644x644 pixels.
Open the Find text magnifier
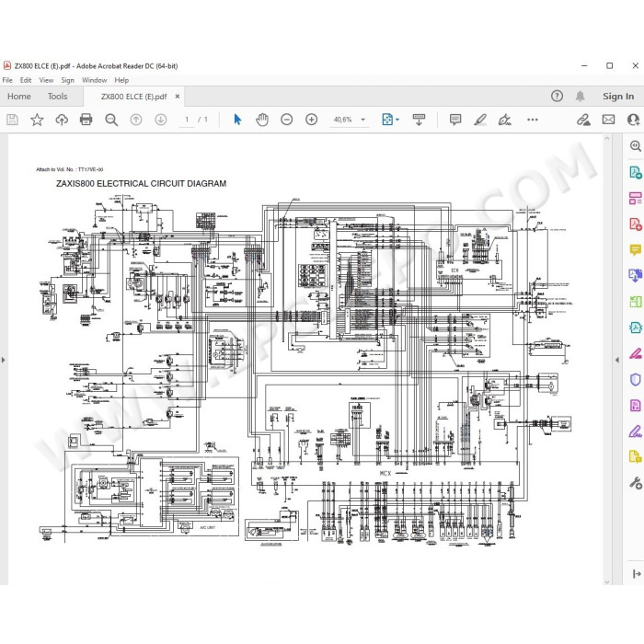tap(111, 120)
